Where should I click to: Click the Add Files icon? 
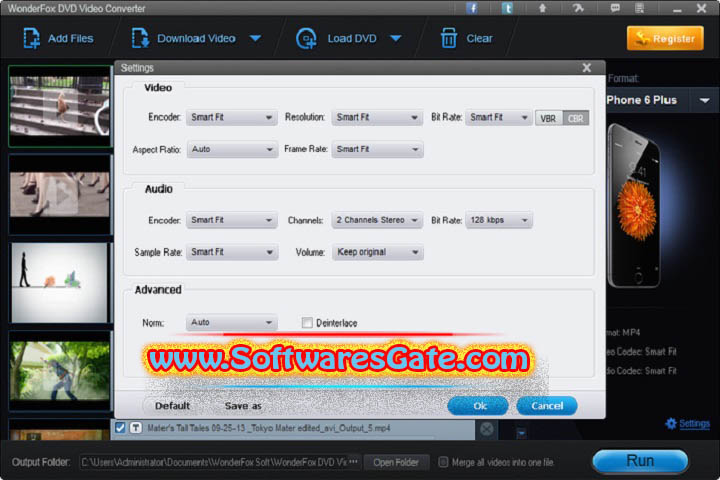tap(31, 38)
